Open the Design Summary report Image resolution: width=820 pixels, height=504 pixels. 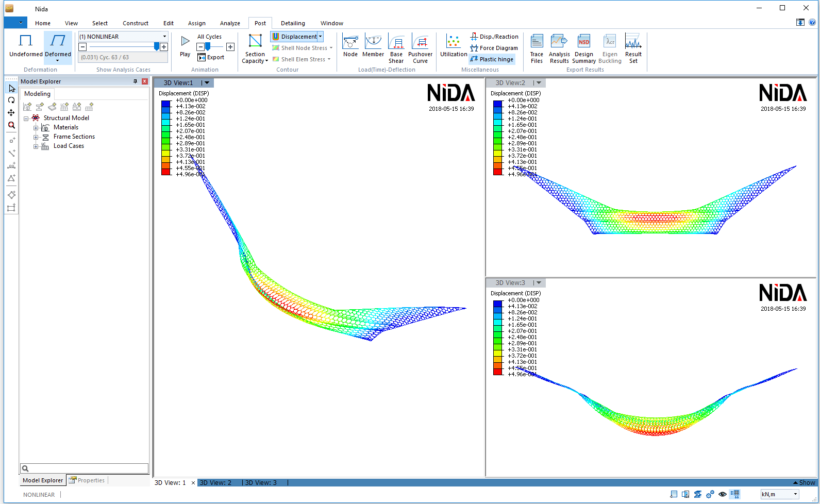point(584,49)
